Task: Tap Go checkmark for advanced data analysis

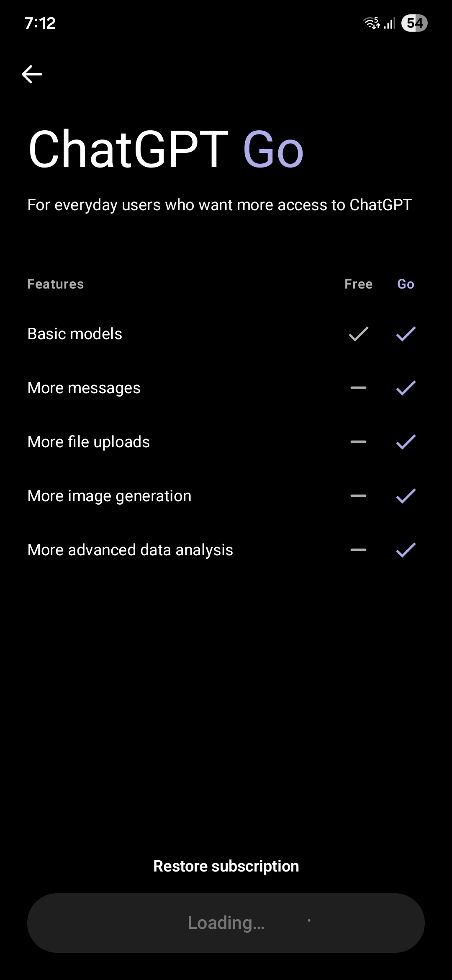Action: point(406,550)
